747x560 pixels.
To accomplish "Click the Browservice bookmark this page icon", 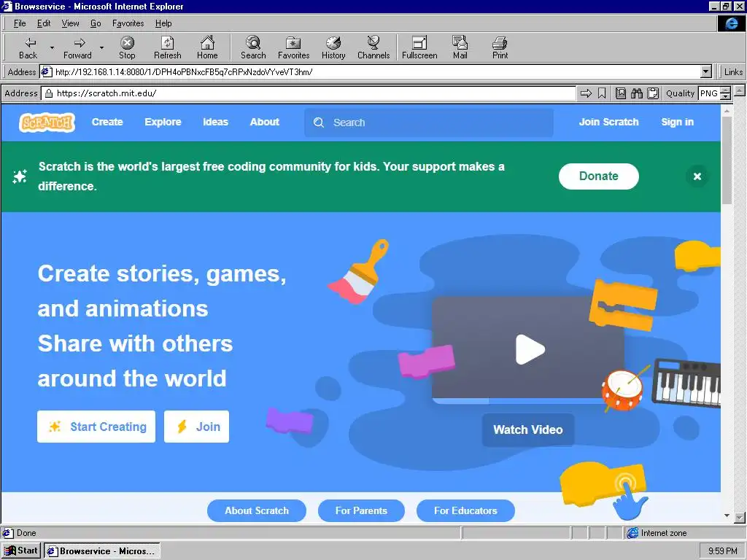I will [602, 93].
